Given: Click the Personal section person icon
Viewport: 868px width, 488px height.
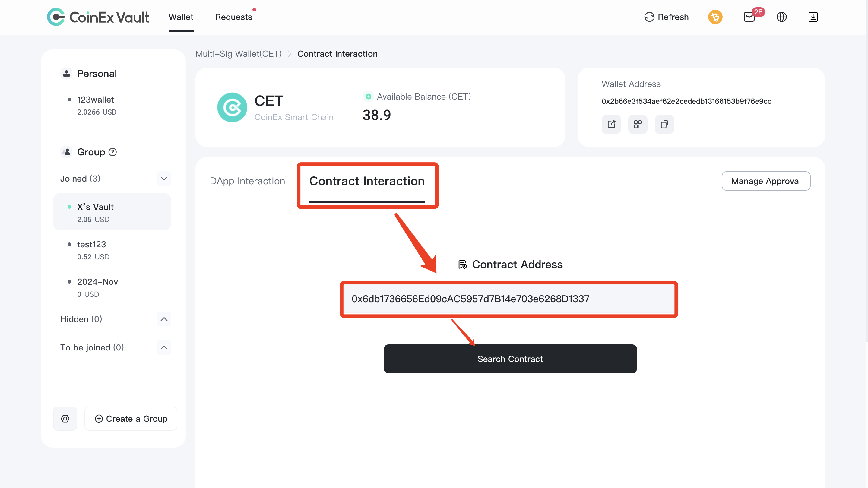Looking at the screenshot, I should [66, 74].
